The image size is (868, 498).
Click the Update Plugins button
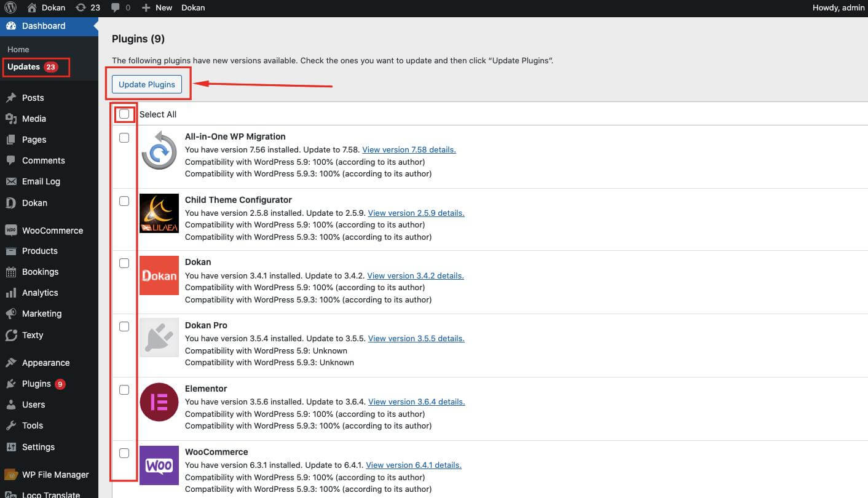(x=147, y=84)
